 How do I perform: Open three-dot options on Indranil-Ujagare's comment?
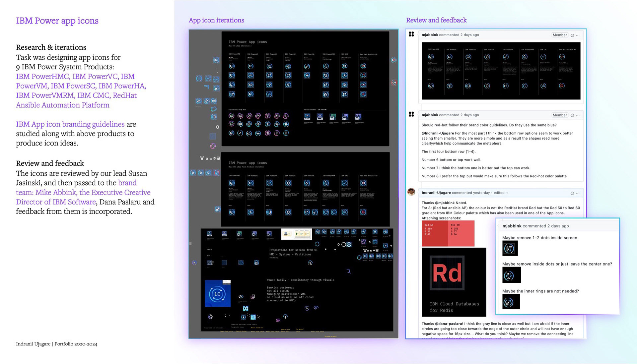[x=578, y=193]
